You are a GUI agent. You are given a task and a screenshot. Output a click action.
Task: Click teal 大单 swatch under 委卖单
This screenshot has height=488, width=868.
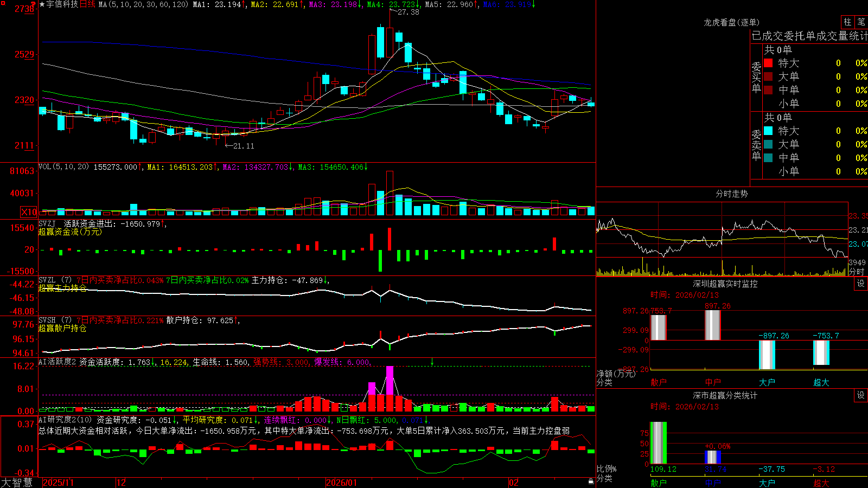pos(768,144)
